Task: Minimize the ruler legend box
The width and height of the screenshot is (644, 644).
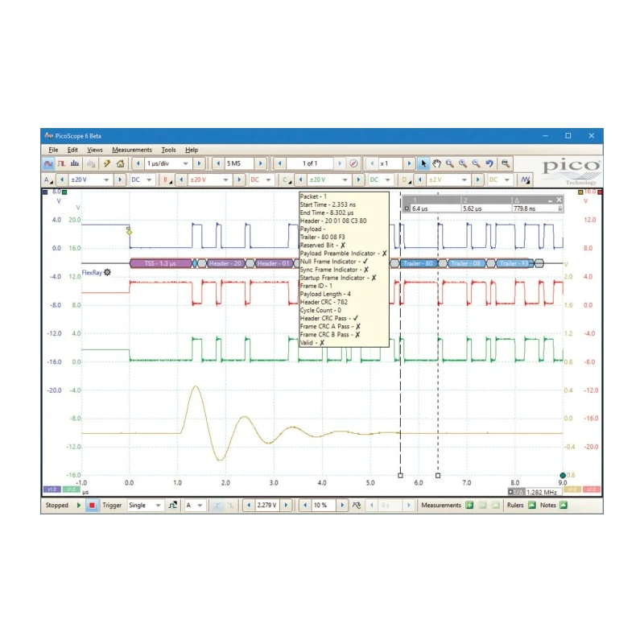Action: [x=550, y=200]
